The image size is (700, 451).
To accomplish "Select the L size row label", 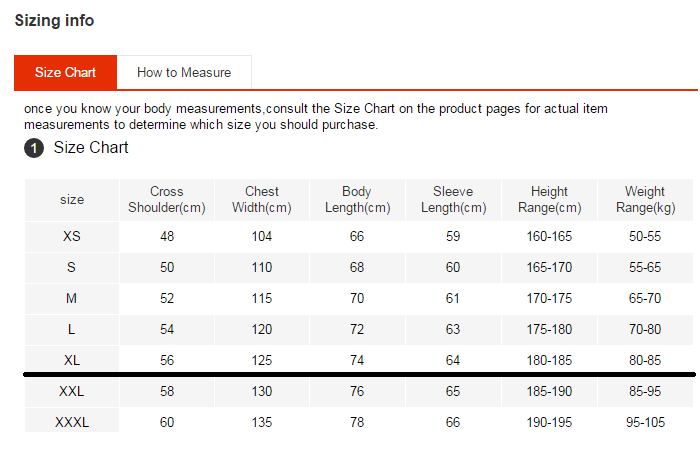I will (72, 329).
